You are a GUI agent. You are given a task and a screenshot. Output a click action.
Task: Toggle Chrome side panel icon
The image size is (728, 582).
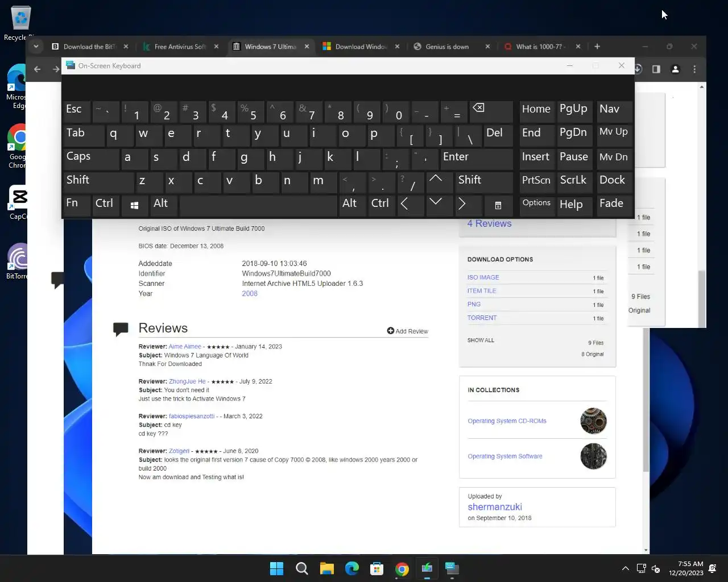pyautogui.click(x=656, y=69)
